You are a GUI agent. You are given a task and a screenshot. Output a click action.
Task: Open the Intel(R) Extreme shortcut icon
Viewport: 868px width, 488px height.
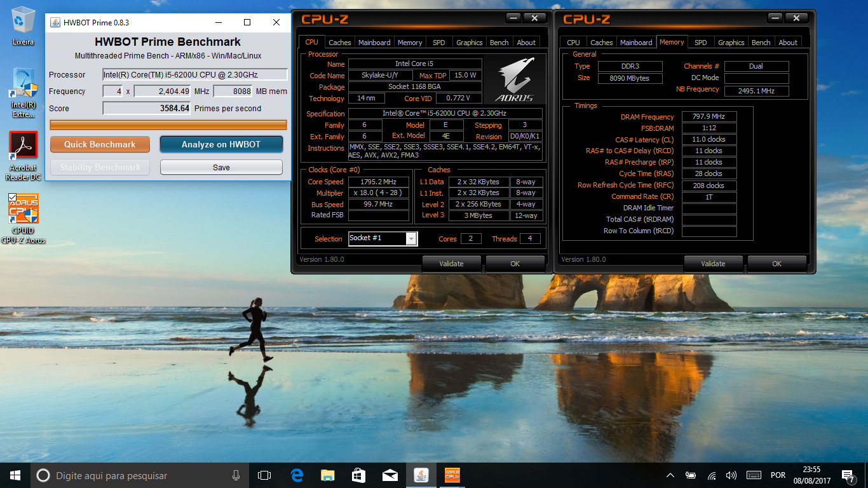coord(24,93)
